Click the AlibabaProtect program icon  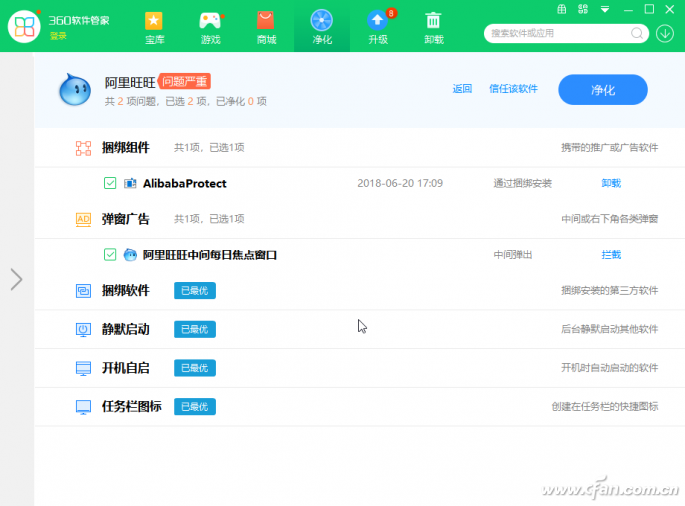130,183
